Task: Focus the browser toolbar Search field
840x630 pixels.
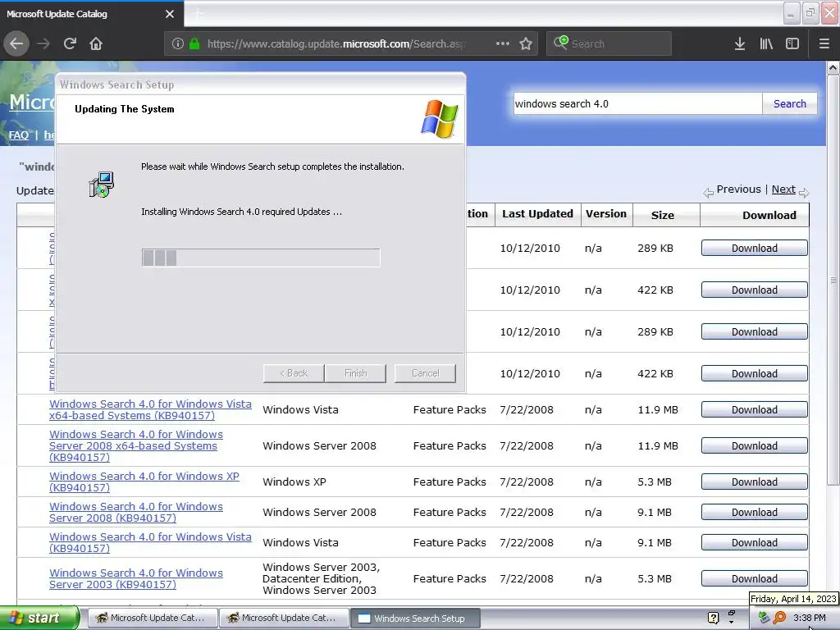Action: click(x=609, y=43)
